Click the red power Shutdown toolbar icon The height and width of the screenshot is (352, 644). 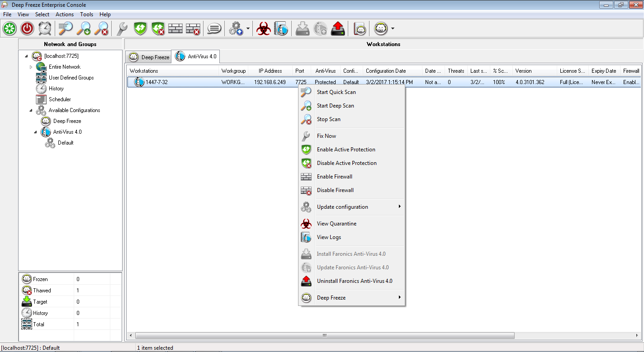tap(27, 28)
